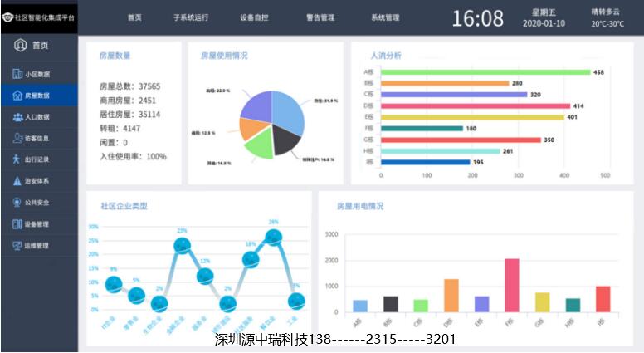Image resolution: width=644 pixels, height=353 pixels.
Task: Click the 居住房屋: 35114 line
Action: (129, 115)
